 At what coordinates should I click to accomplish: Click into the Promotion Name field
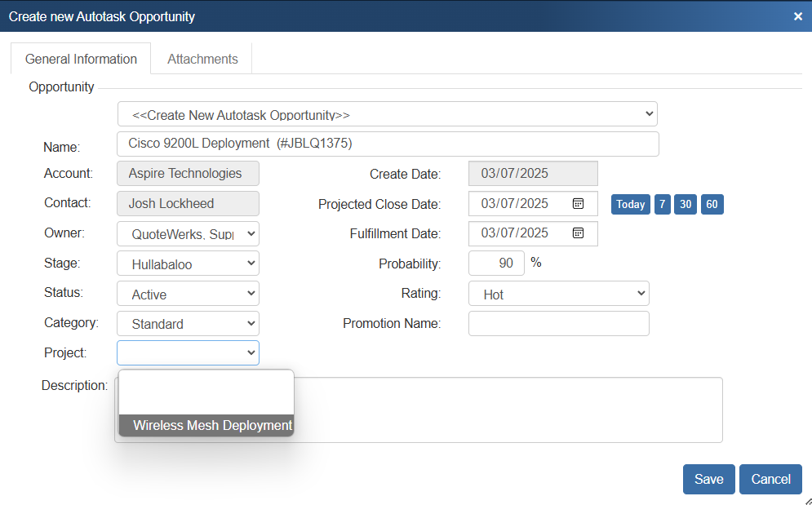[558, 324]
